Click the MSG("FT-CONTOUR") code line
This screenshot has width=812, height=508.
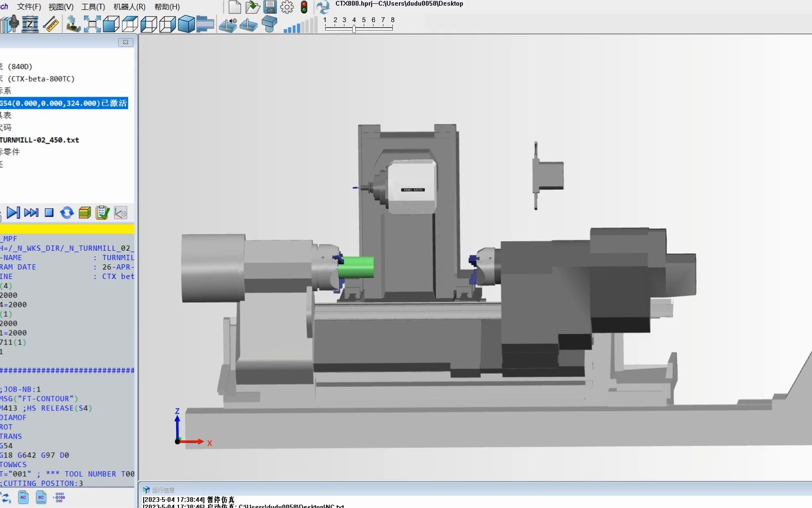[x=39, y=399]
